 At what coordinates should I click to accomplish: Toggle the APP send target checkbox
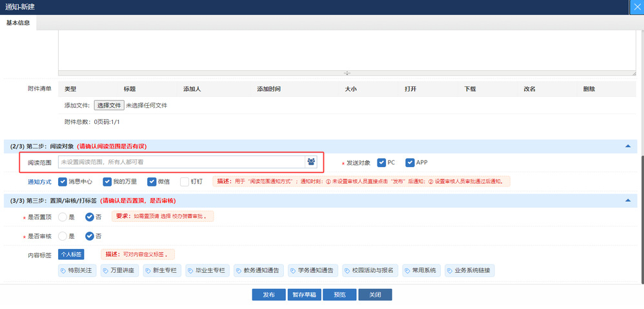[x=410, y=163]
